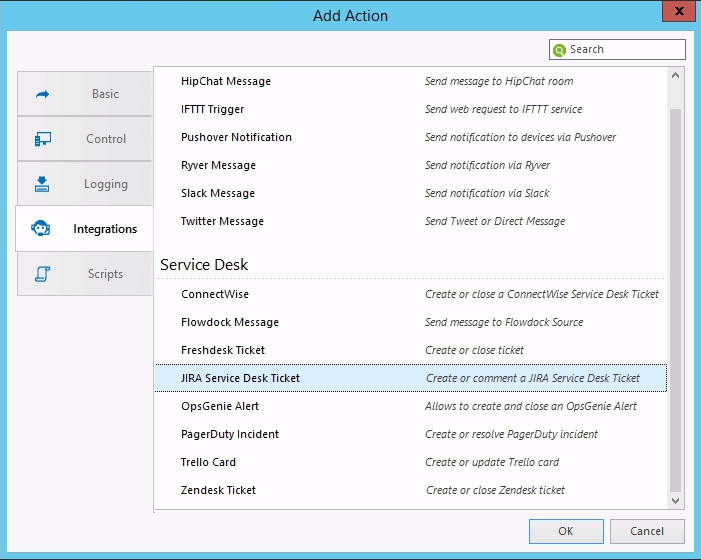Click 'Send web request to IFTTT service'
Image resolution: width=701 pixels, height=560 pixels.
tap(503, 109)
